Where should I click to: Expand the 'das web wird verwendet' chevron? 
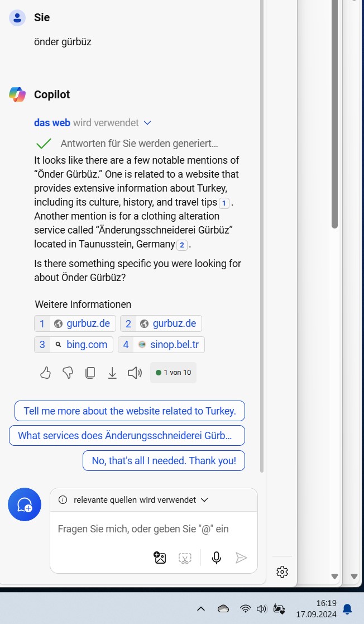[147, 123]
